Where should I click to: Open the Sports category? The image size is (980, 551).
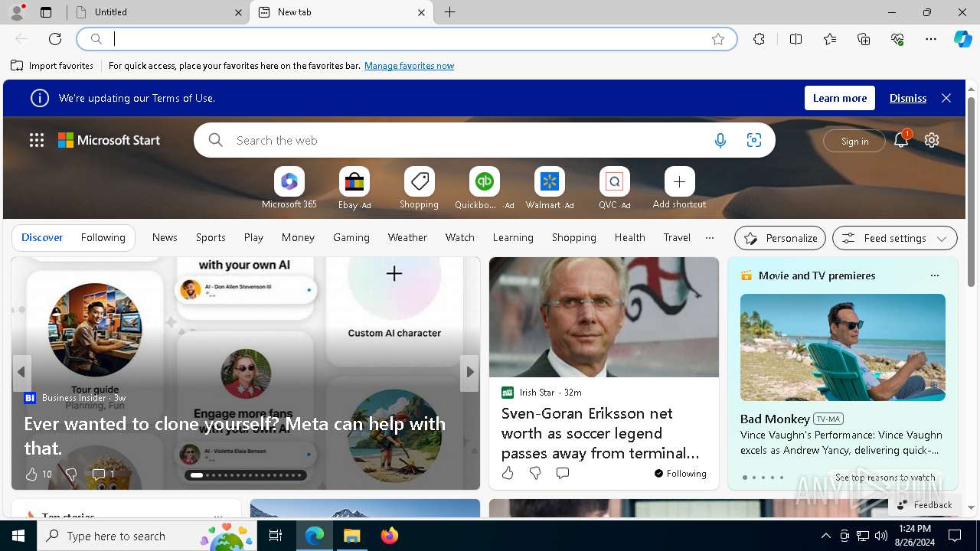coord(211,238)
